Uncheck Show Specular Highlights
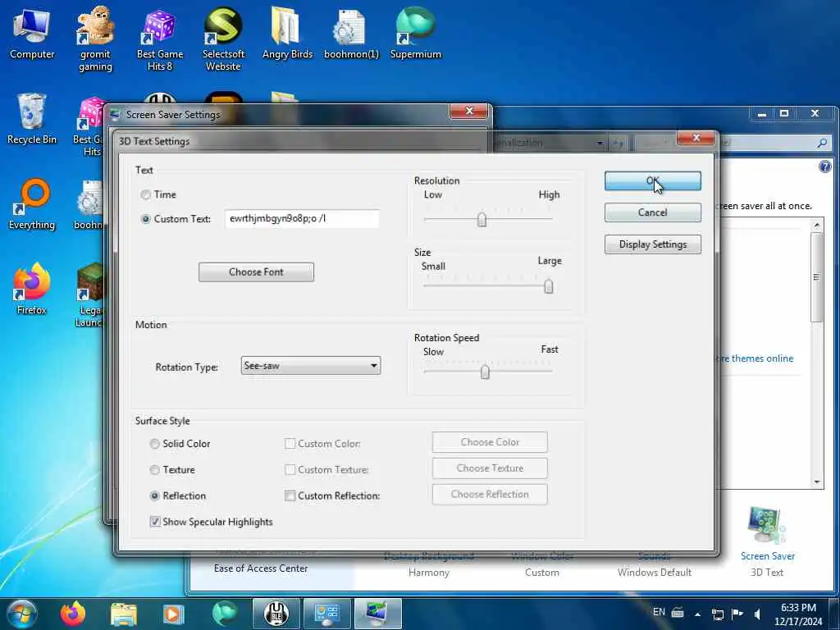The height and width of the screenshot is (630, 840). pyautogui.click(x=155, y=522)
